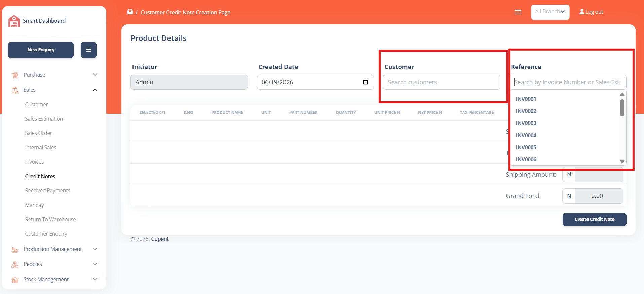644x294 pixels.
Task: Open Return To Warehouse menu item
Action: click(50, 219)
